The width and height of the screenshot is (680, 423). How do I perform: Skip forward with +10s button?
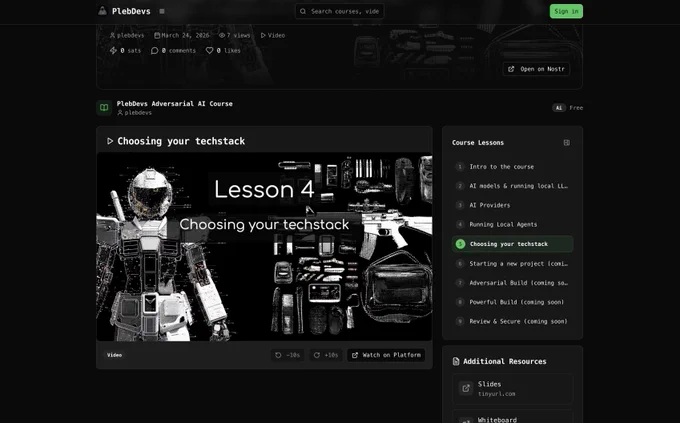tap(326, 355)
